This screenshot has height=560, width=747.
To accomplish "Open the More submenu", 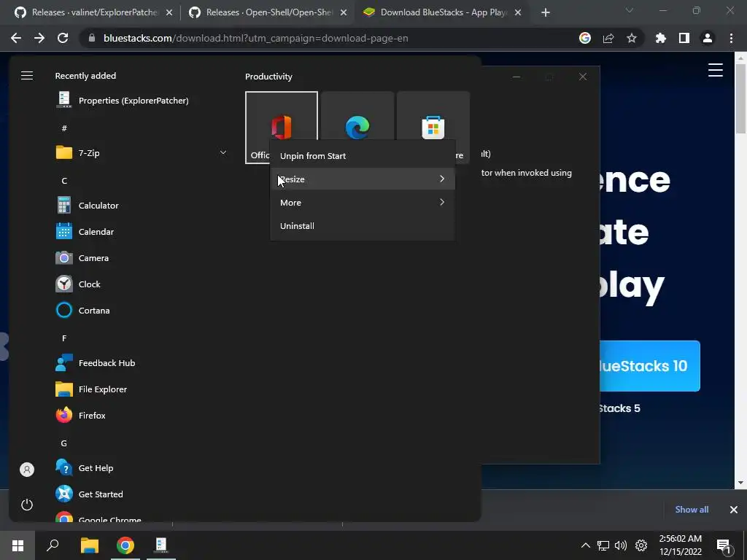I will click(363, 203).
